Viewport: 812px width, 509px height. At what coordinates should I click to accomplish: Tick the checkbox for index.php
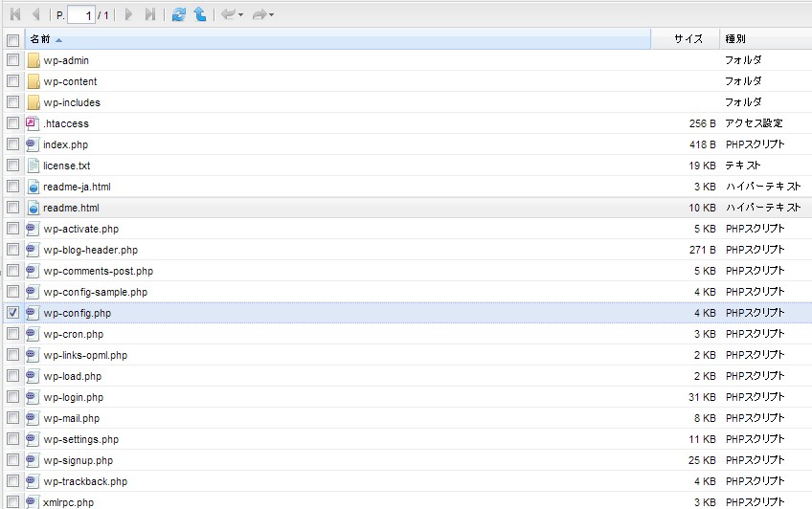coord(12,144)
